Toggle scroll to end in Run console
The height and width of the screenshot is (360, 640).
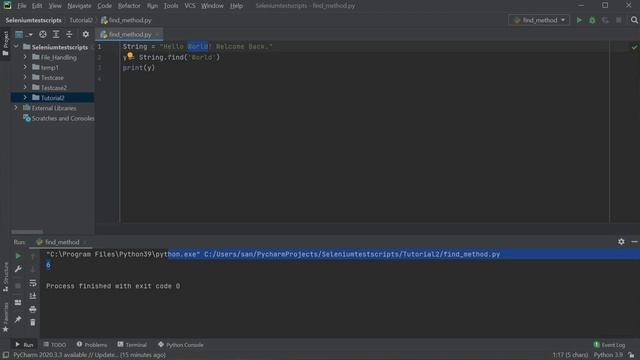click(33, 296)
